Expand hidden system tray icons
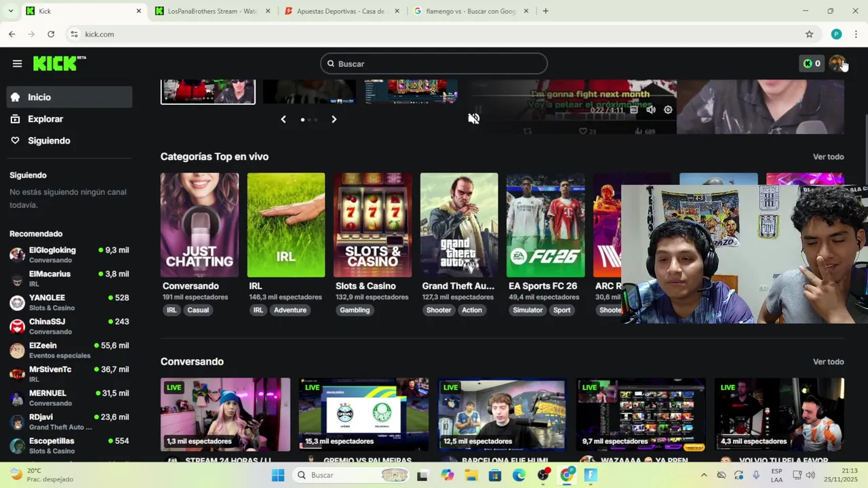 pyautogui.click(x=703, y=475)
